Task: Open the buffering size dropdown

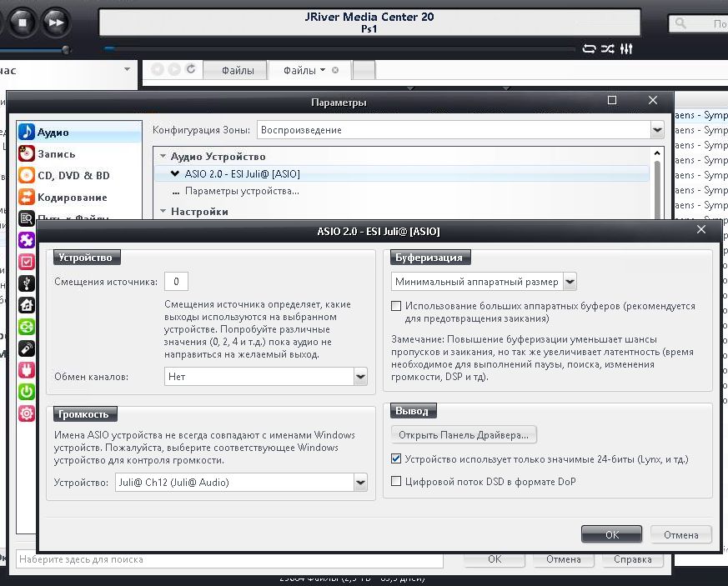Action: (x=570, y=283)
